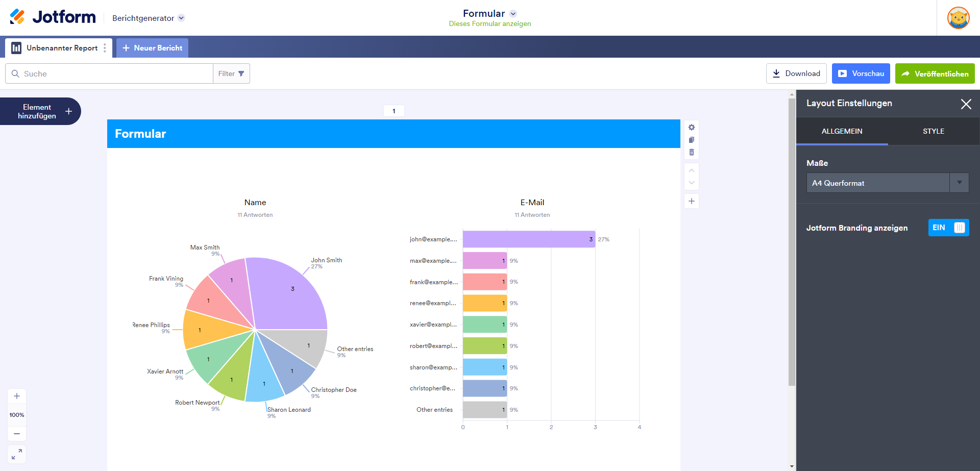
Task: Open the Berichtgenerator dropdown
Action: click(x=181, y=18)
